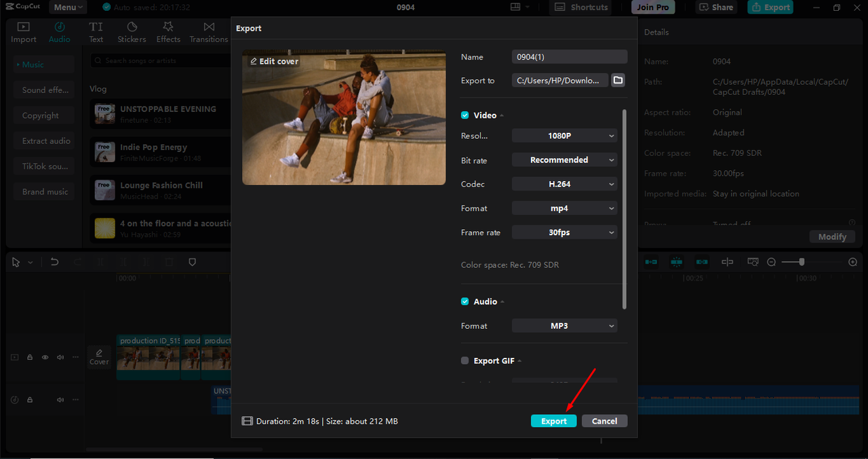
Task: Open the Transitions panel icon
Action: pos(209,27)
